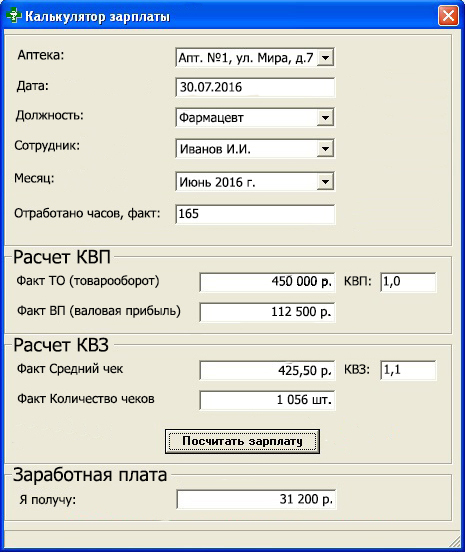
Task: Click the Июнь 2016 г. combo box text
Action: click(x=217, y=182)
